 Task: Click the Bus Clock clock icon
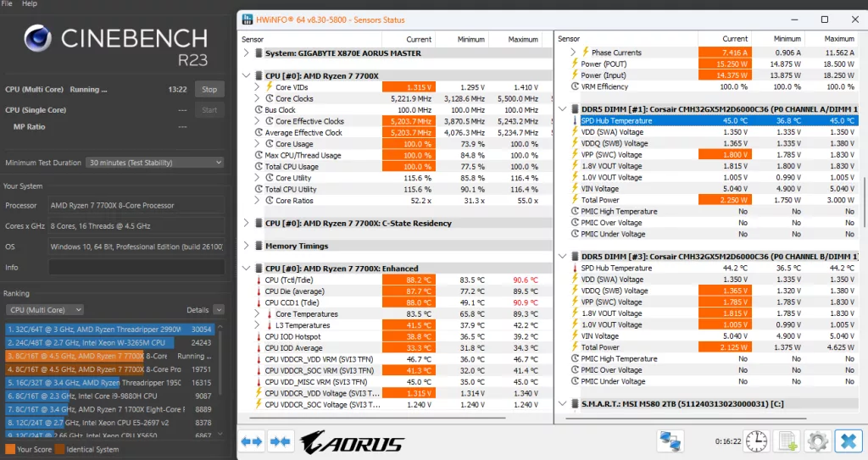pos(259,109)
